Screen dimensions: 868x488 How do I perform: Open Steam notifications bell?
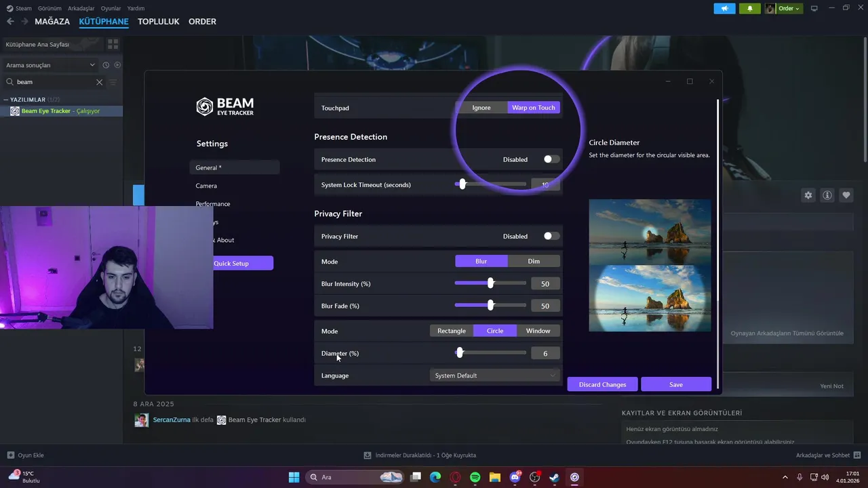(749, 8)
